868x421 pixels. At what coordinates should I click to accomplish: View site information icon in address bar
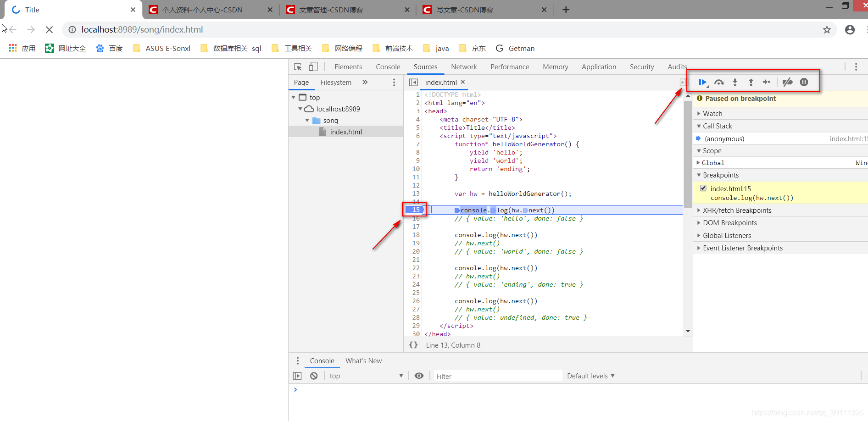pos(72,30)
